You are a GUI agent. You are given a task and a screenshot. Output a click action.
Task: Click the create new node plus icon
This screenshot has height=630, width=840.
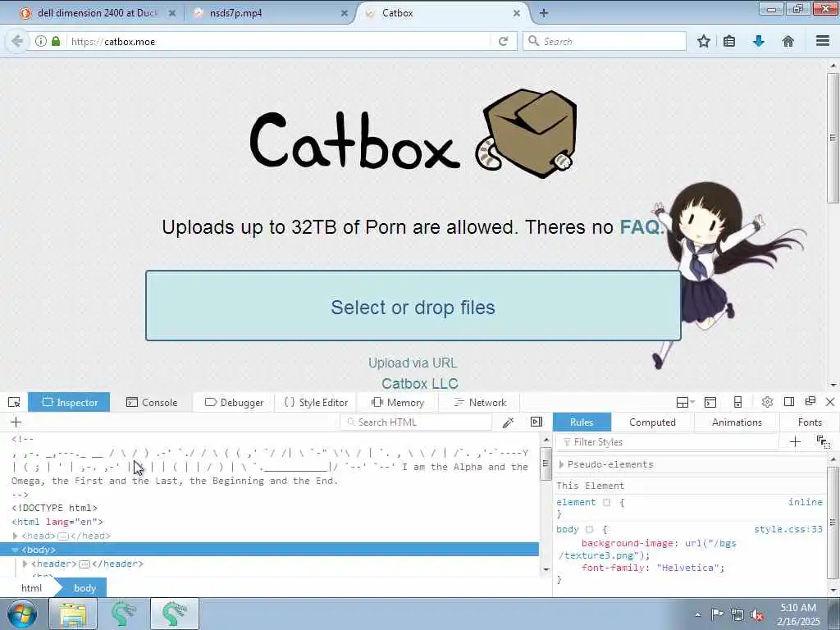(x=16, y=422)
